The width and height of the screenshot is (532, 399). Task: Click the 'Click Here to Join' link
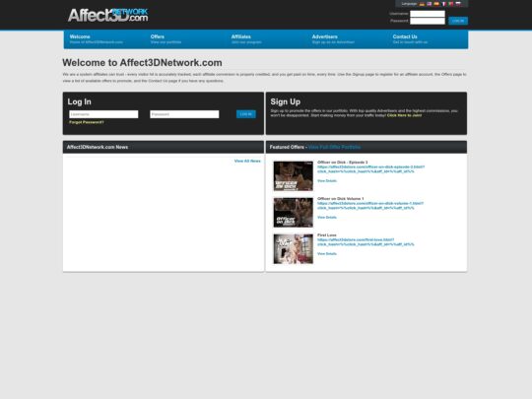405,115
